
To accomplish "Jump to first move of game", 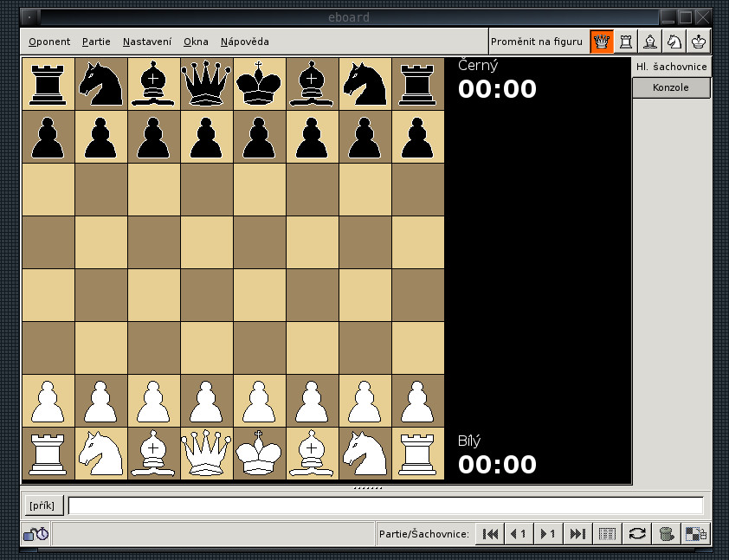I will coord(490,534).
